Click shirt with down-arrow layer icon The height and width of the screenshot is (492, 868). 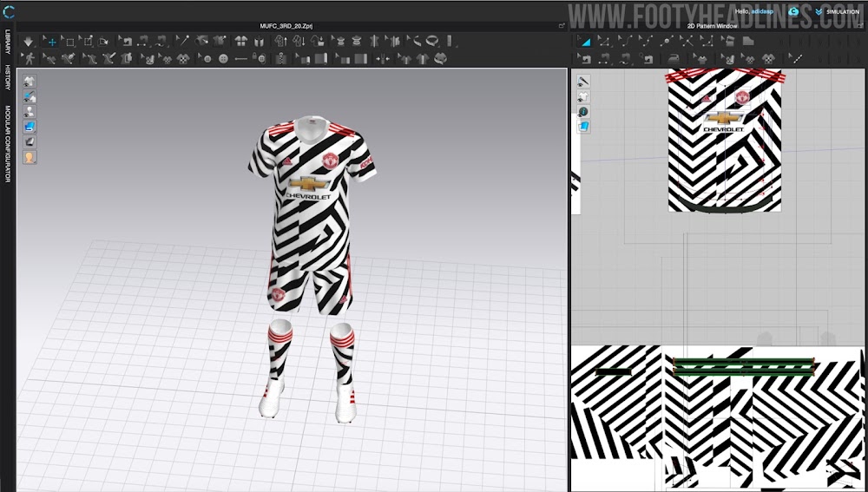297,42
